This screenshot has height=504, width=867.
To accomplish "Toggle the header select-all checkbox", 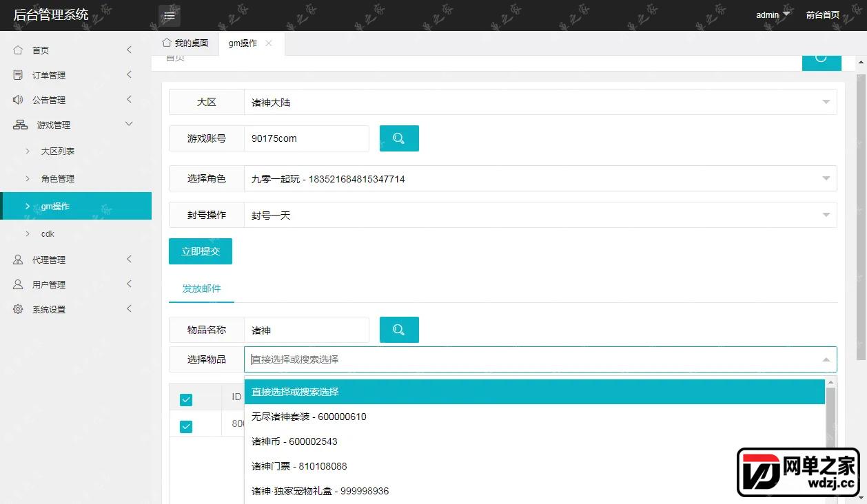I will coord(186,400).
